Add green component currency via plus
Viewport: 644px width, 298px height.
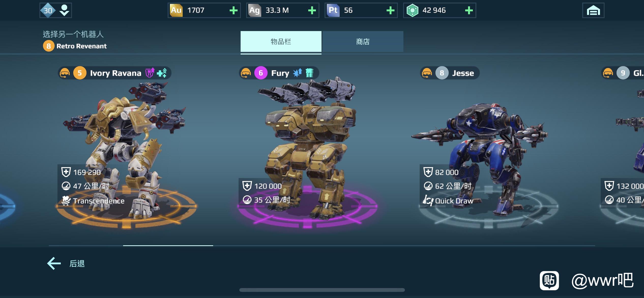point(469,10)
